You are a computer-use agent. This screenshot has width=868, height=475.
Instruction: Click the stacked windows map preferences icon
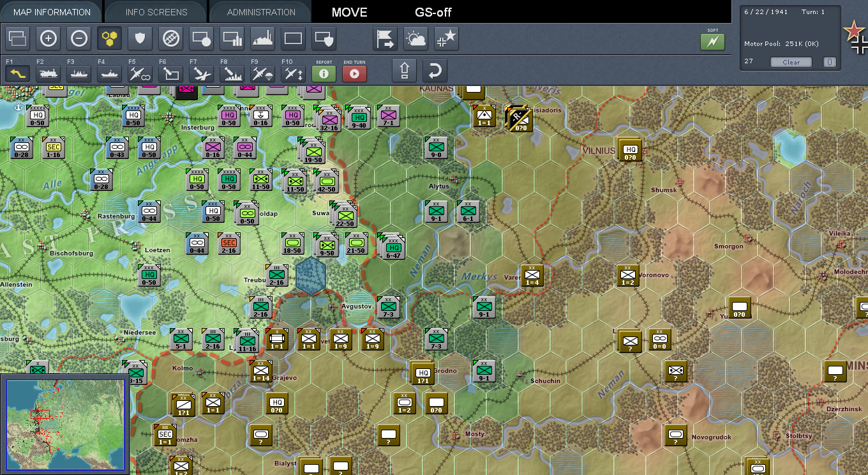17,39
